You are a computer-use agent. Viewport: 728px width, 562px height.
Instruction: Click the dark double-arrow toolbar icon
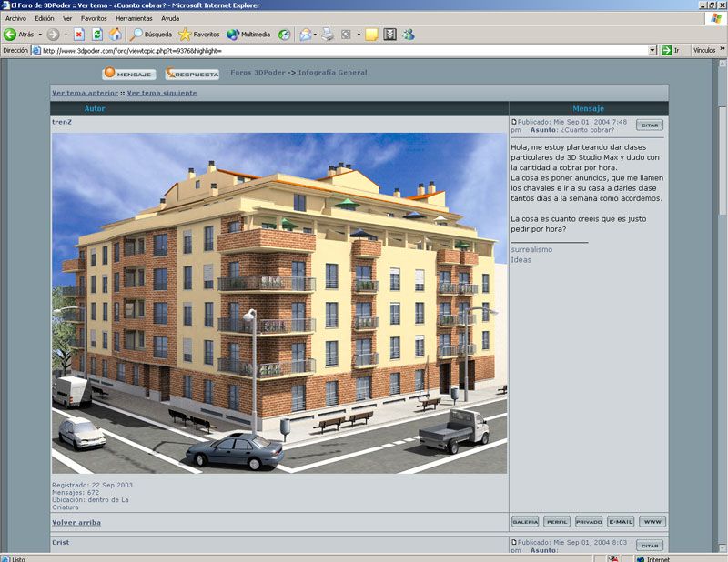point(390,35)
